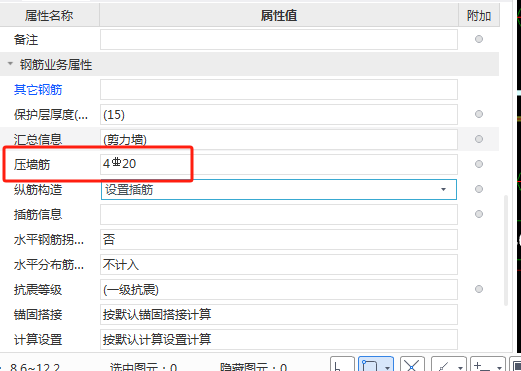521x371 pixels.
Task: Toggle 附加 option for 抗震等级 row
Action: (x=479, y=289)
